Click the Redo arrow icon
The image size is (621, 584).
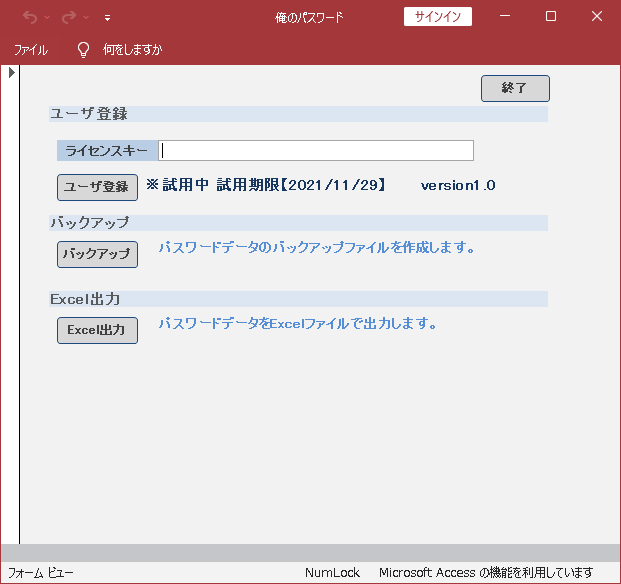[68, 17]
